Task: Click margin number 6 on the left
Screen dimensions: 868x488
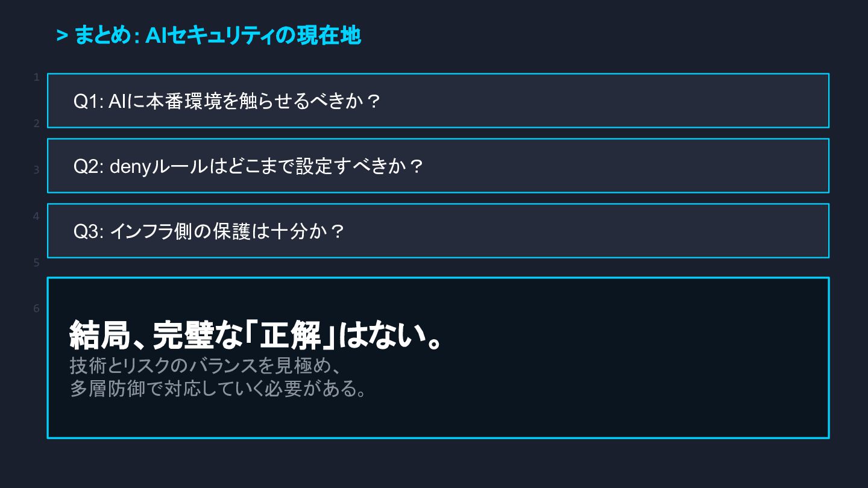Action: pyautogui.click(x=37, y=308)
